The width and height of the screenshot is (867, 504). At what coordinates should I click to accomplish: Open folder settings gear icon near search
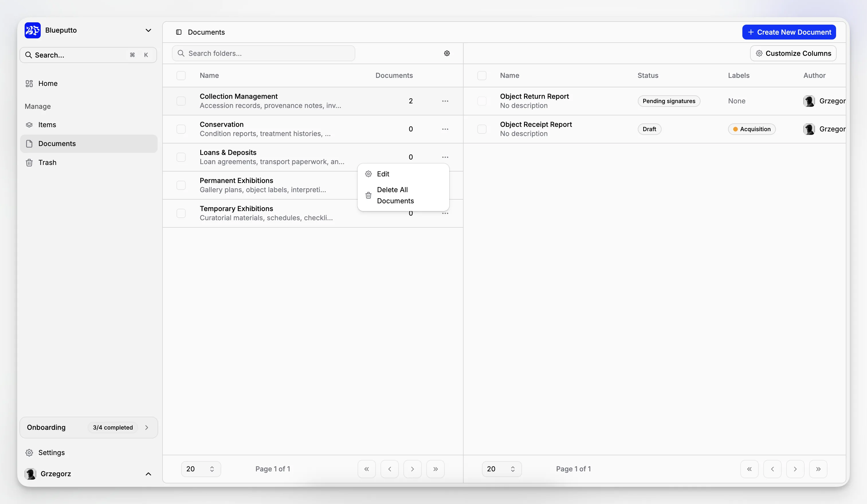tap(447, 53)
